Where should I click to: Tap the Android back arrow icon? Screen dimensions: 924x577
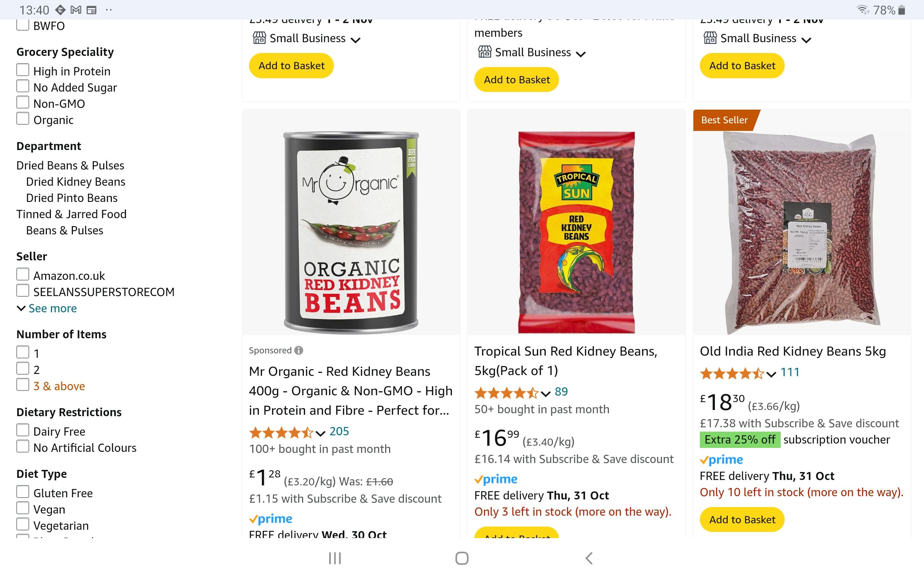click(x=589, y=558)
